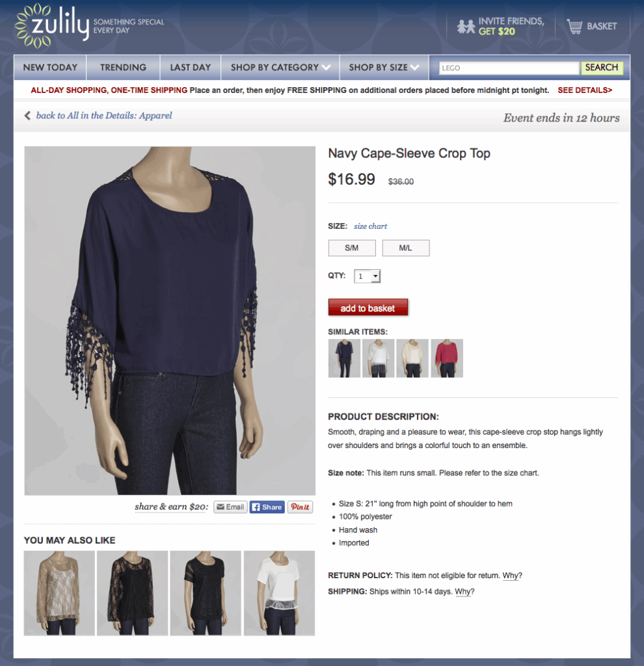The height and width of the screenshot is (666, 644).
Task: Select size M/L
Action: pyautogui.click(x=406, y=248)
